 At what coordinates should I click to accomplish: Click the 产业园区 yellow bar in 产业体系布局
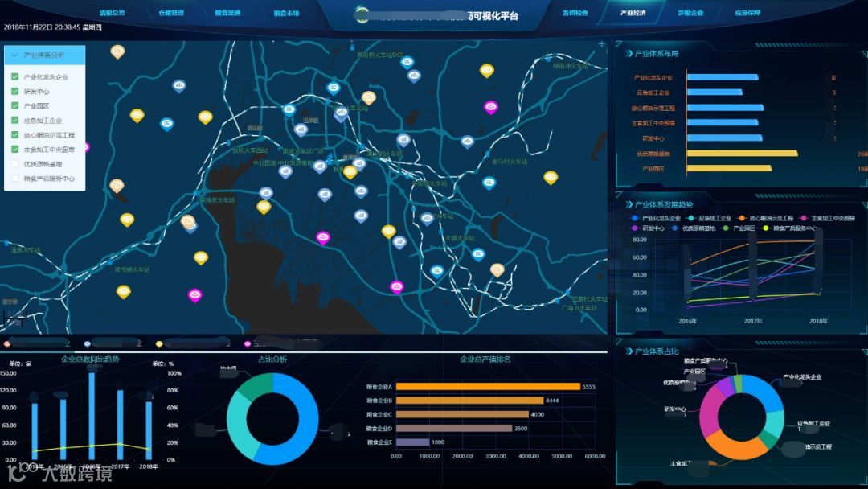coord(729,168)
